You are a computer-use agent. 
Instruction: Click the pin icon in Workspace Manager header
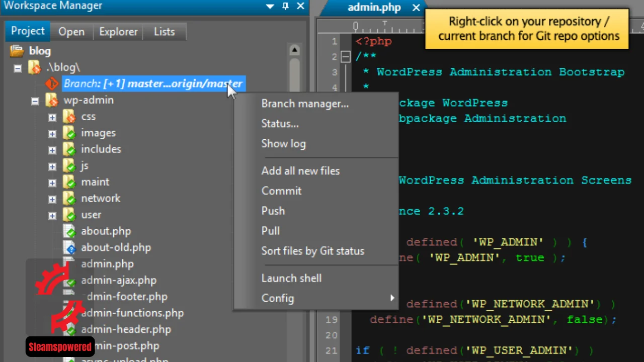click(x=286, y=7)
